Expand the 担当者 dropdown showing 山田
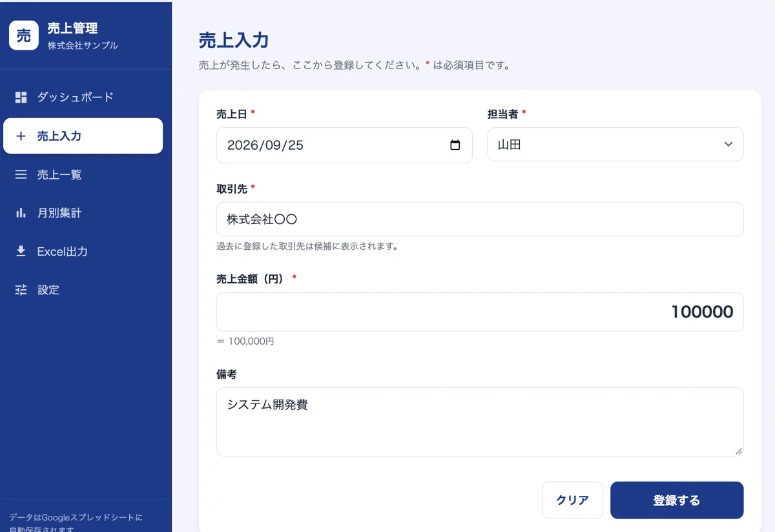This screenshot has width=775, height=532. point(615,144)
